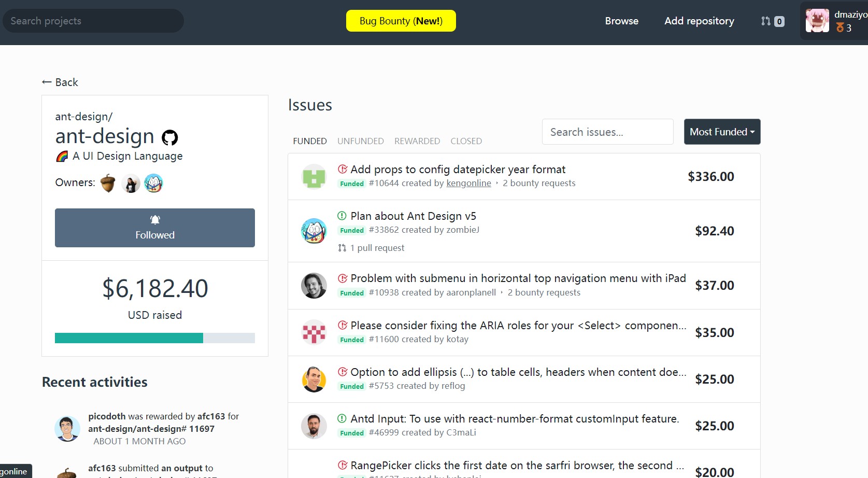This screenshot has width=868, height=478.
Task: Open the Most Funded sort dropdown
Action: [x=722, y=132]
